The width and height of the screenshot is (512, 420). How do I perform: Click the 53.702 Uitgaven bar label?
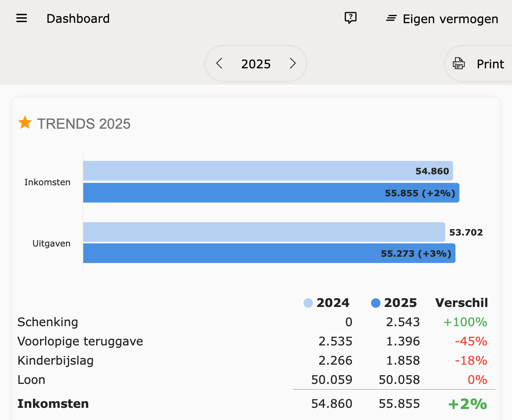tap(466, 232)
